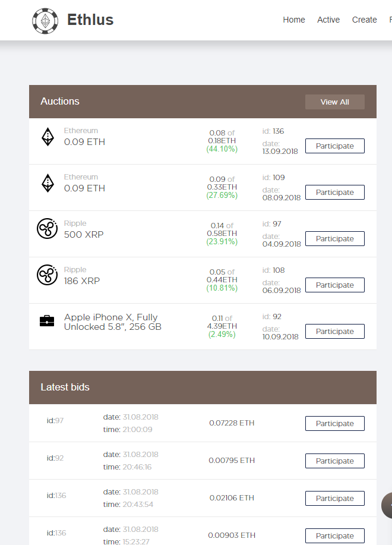Screen dimensions: 392x545
Task: Participate via the 0.00795 ETH bid row
Action: point(335,461)
